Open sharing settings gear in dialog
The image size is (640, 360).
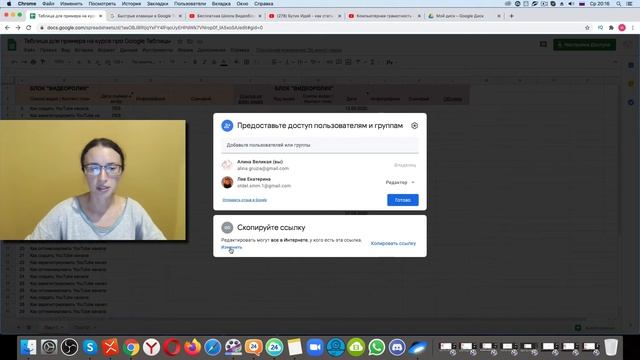(414, 126)
